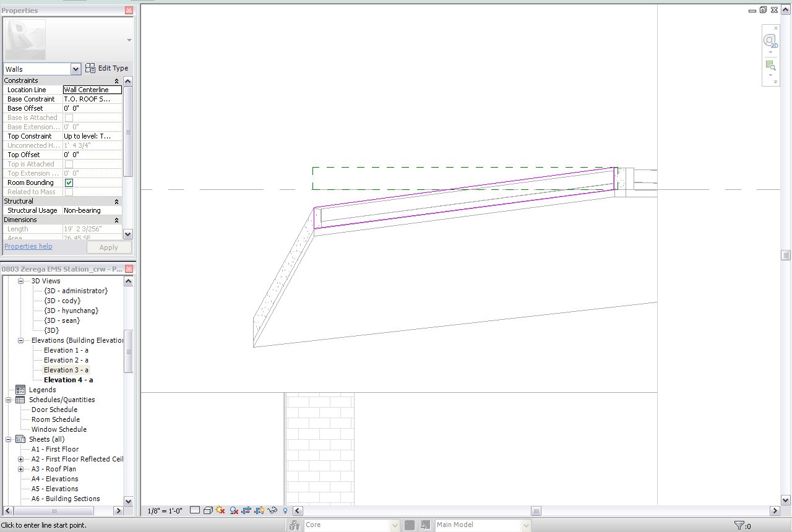Open Elevation 3 - a view
This screenshot has height=532, width=792.
click(66, 370)
